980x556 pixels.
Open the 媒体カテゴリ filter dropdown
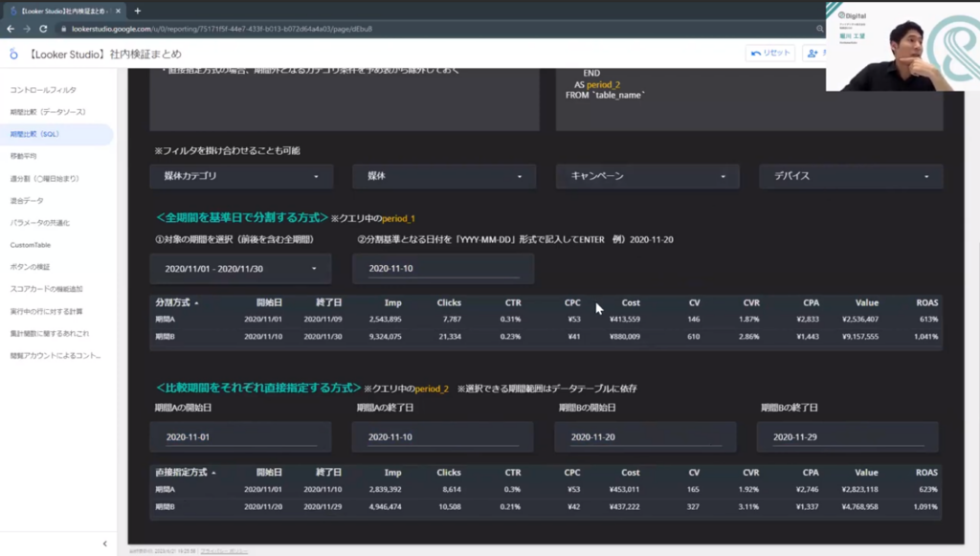click(241, 176)
